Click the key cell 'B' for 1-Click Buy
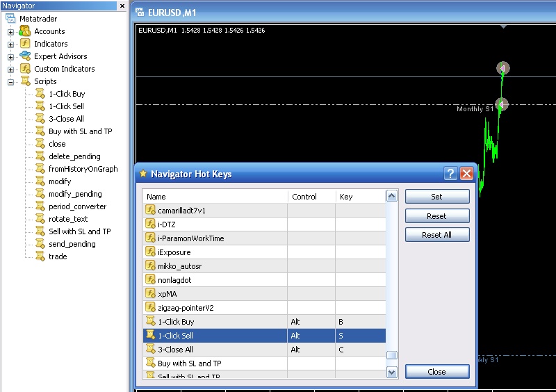 360,321
